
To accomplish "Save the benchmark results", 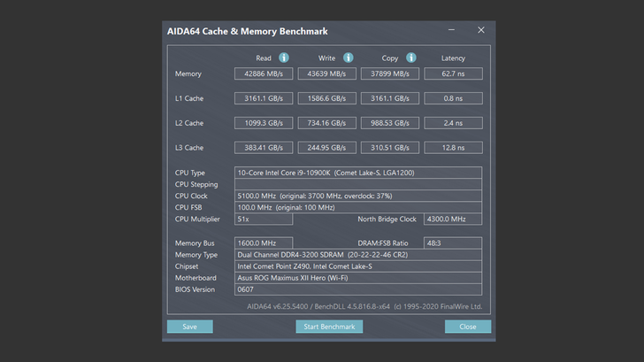I will point(189,327).
